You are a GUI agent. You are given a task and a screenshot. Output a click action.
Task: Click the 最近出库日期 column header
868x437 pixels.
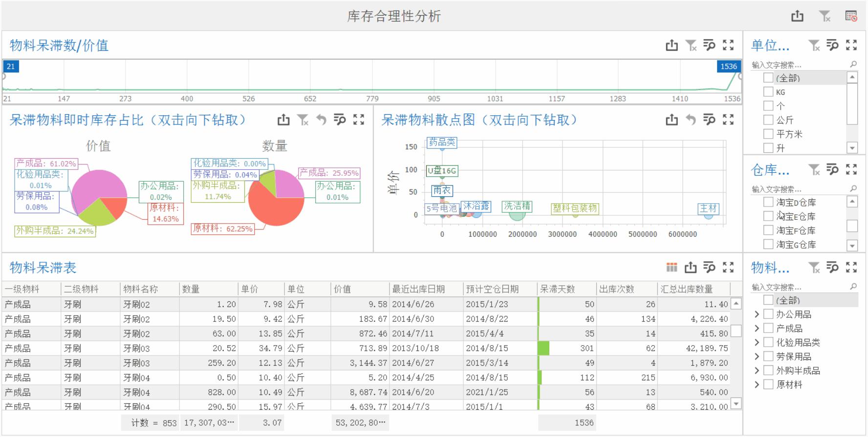pos(426,289)
